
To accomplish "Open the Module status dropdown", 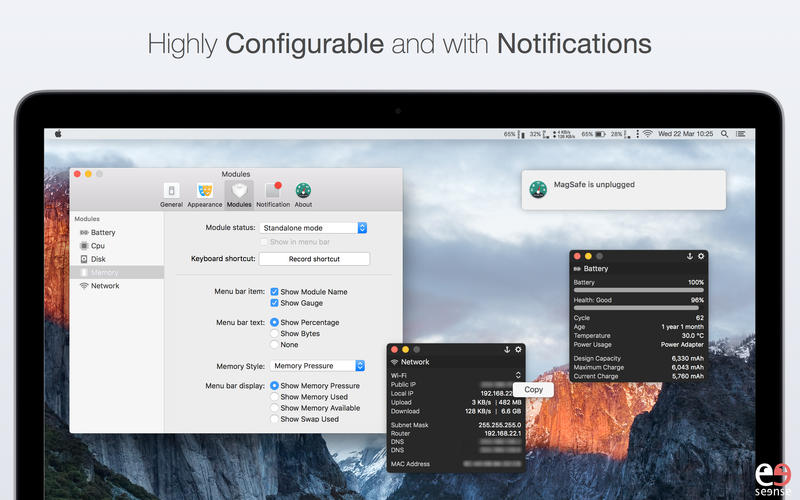I will [x=313, y=228].
